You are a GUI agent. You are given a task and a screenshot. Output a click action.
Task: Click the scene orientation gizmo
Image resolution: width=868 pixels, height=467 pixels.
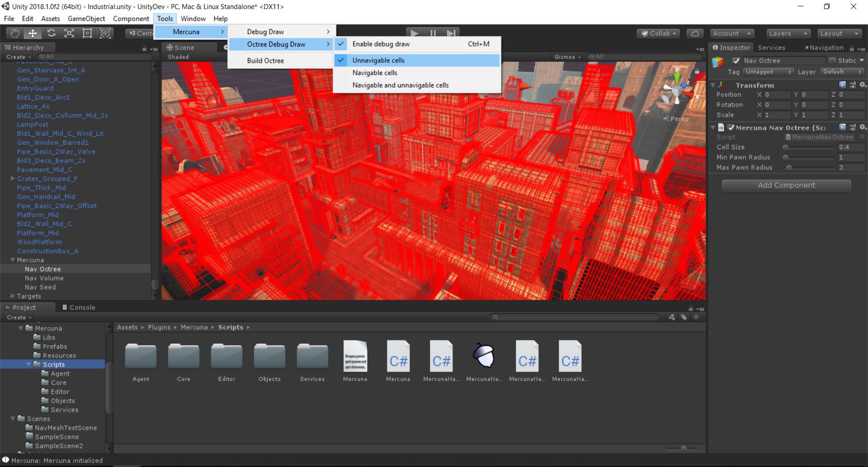click(x=677, y=90)
